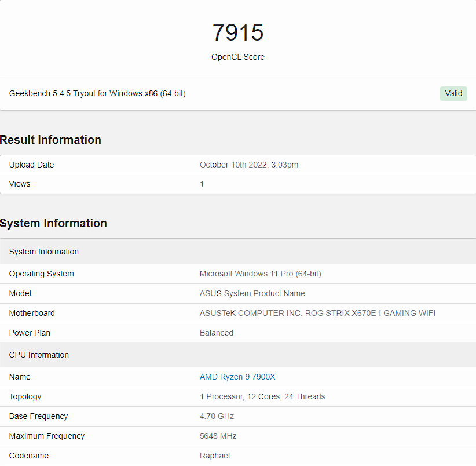Click the CPU Information table header row

coord(238,355)
